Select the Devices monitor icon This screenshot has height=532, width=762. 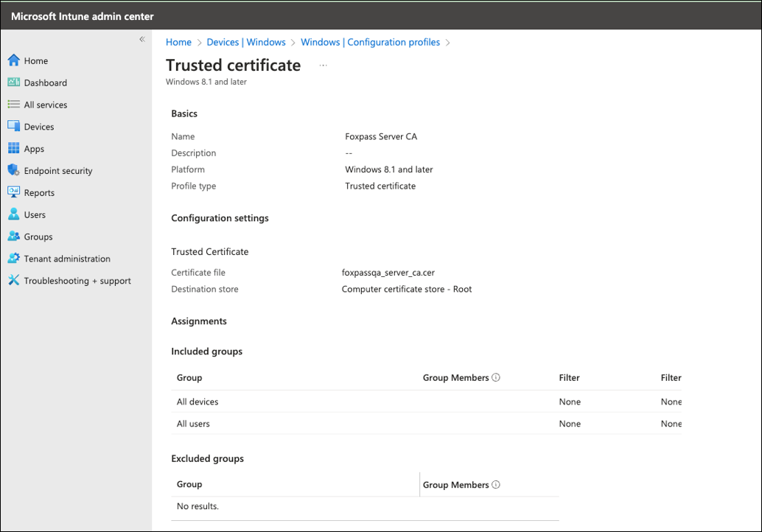coord(13,127)
